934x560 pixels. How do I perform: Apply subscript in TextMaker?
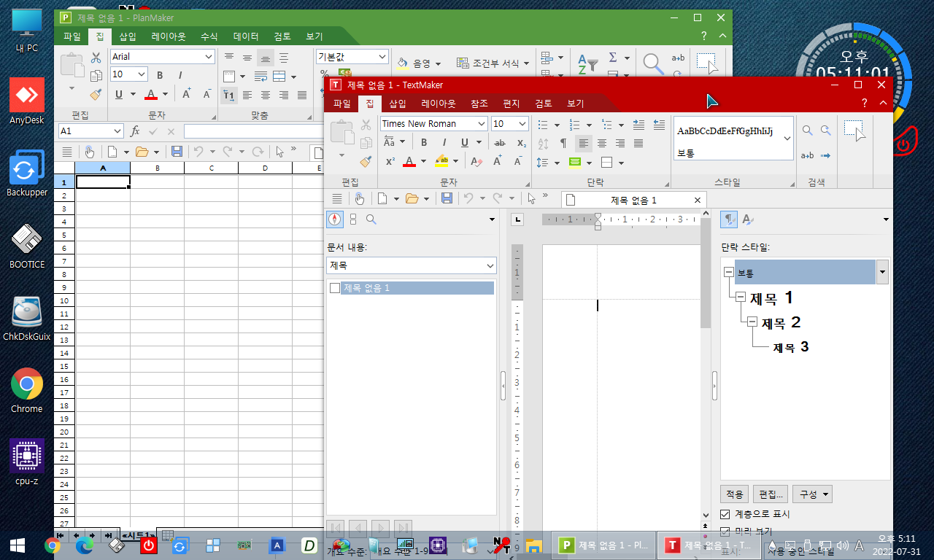tap(521, 143)
